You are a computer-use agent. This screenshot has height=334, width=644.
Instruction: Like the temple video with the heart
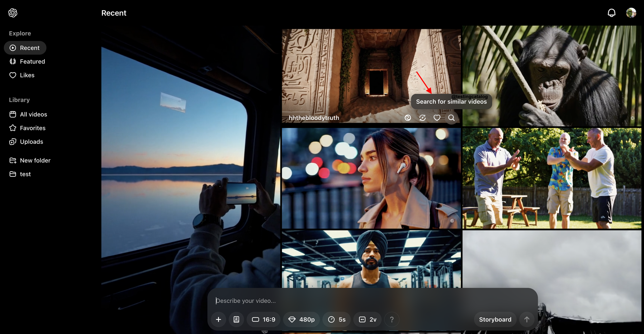click(437, 118)
